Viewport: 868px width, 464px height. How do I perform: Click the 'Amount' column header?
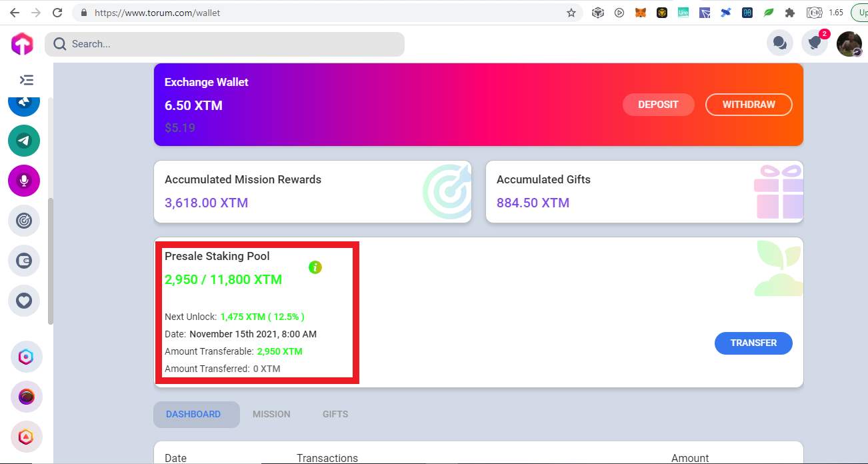coord(690,458)
